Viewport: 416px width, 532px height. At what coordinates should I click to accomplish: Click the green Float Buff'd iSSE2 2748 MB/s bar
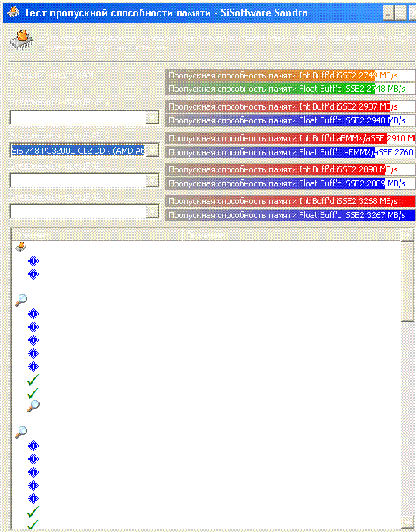click(x=290, y=89)
